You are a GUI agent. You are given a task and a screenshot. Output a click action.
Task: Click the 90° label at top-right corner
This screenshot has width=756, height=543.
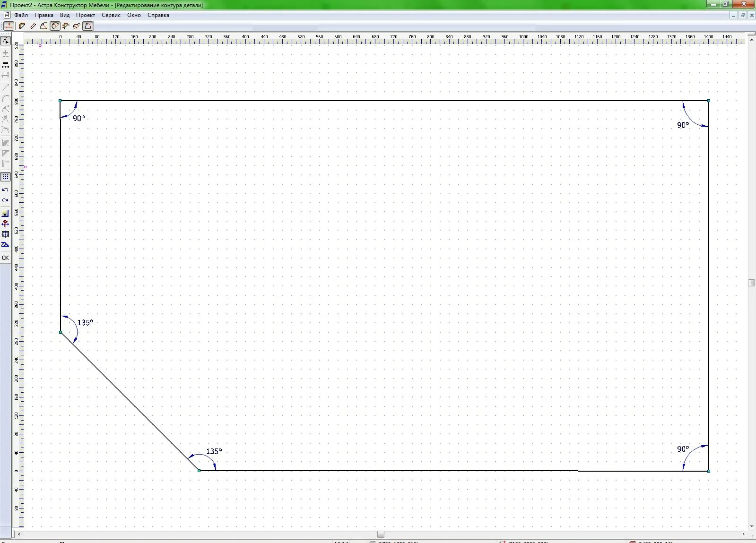click(x=683, y=125)
